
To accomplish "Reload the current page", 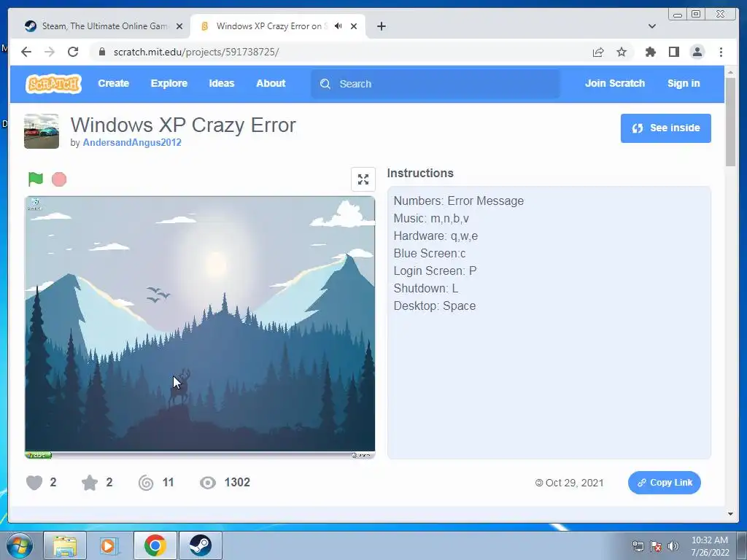I will point(73,52).
